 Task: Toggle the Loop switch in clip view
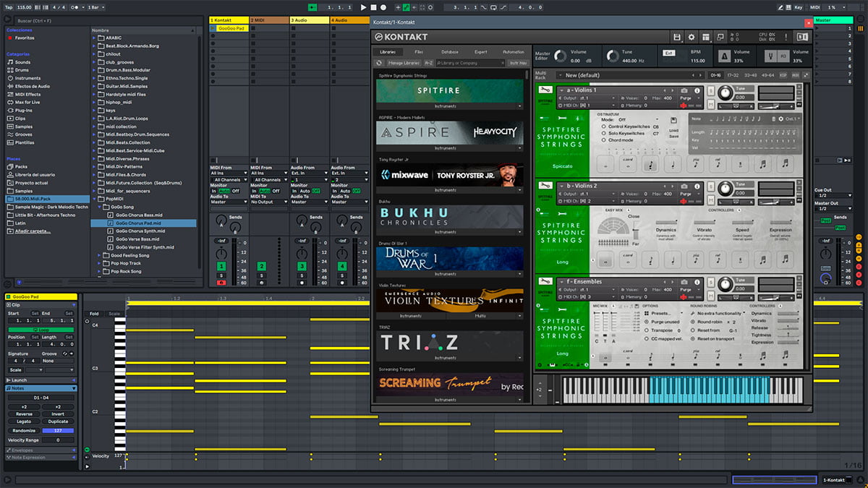(x=41, y=330)
